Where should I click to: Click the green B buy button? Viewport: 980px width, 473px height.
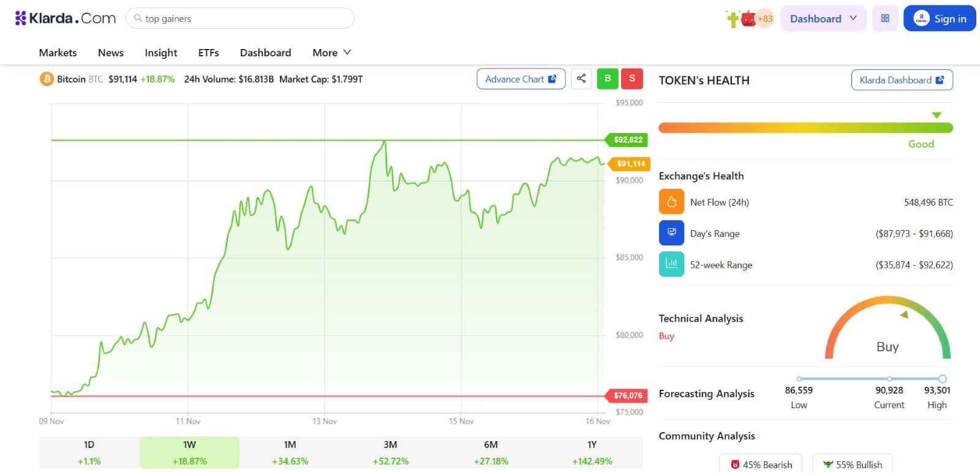click(608, 78)
